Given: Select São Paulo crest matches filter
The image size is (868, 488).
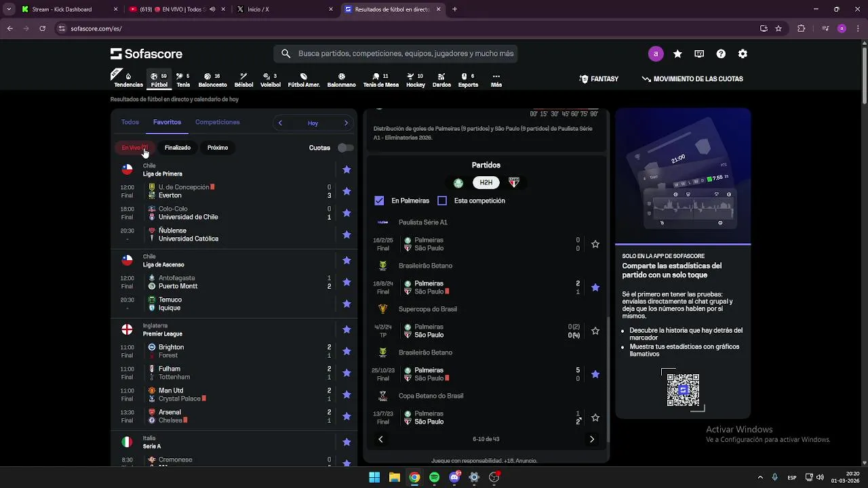Looking at the screenshot, I should tap(514, 182).
